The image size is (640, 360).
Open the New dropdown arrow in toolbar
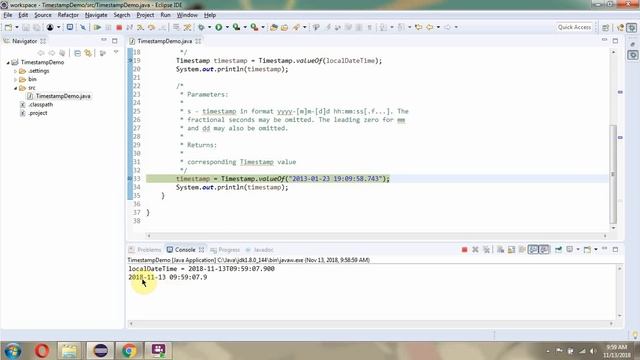17,27
